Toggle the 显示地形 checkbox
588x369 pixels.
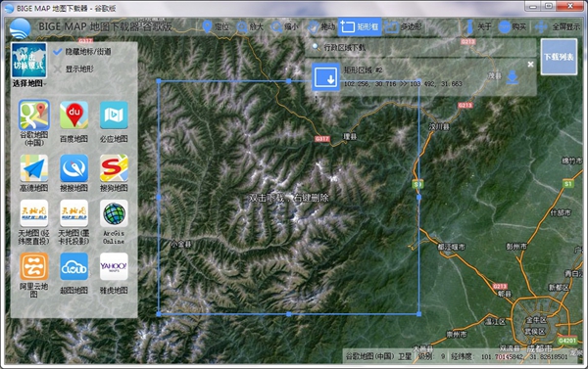coord(57,69)
